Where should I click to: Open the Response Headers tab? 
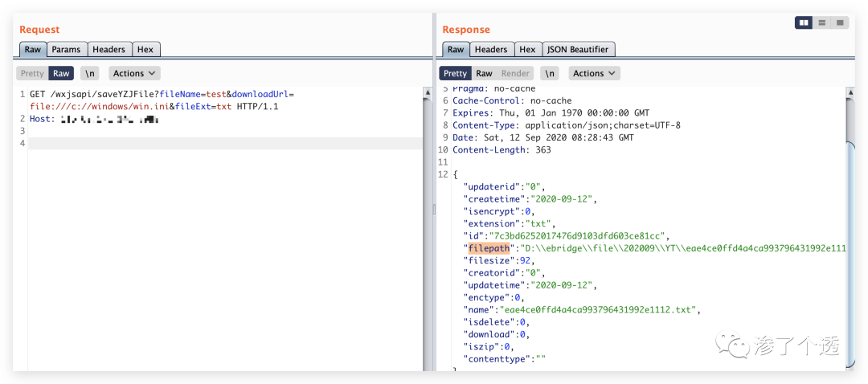coord(491,49)
